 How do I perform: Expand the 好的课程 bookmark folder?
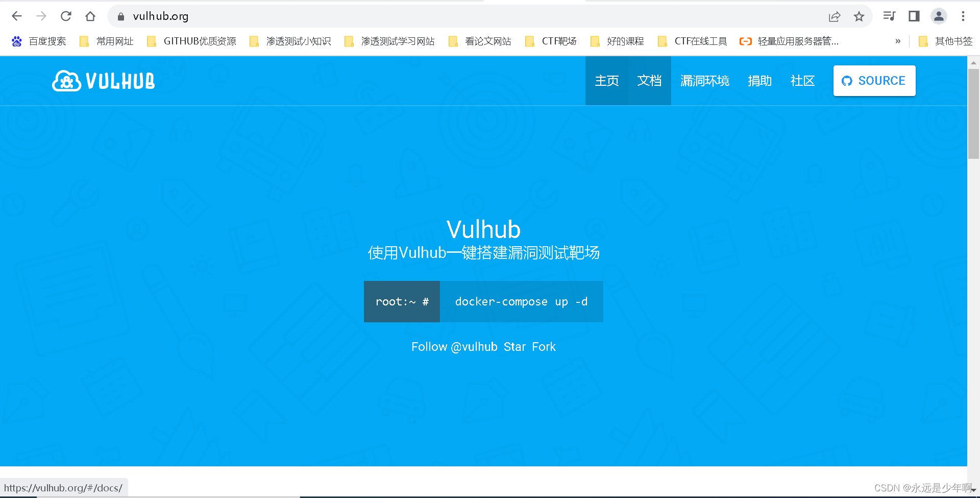point(617,41)
